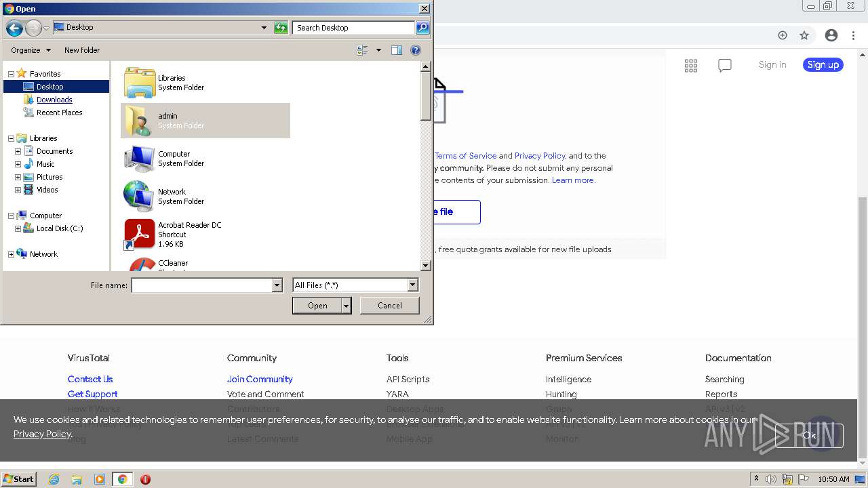Viewport: 868px width, 488px height.
Task: Expand the Pictures library node
Action: click(18, 177)
